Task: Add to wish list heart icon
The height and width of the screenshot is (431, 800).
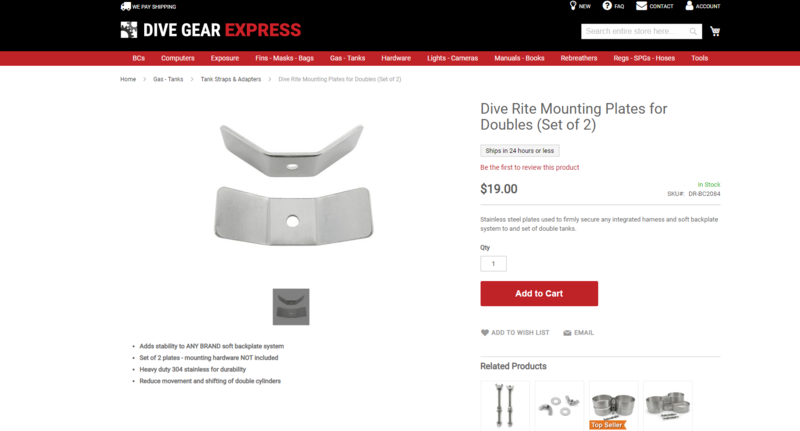Action: click(x=485, y=333)
